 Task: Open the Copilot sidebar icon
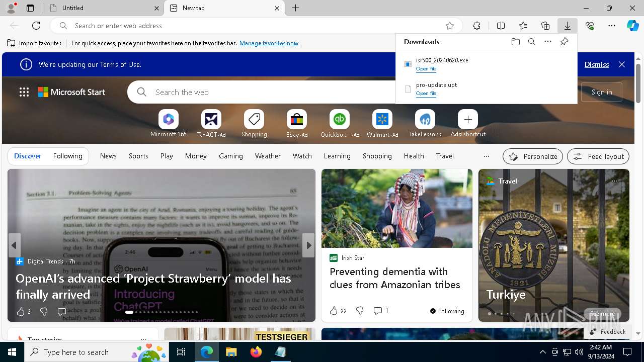tap(632, 26)
